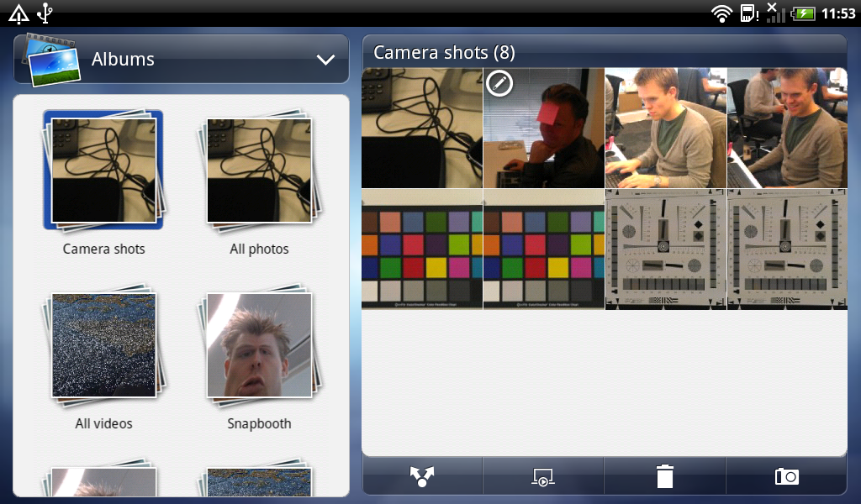Tap the share icon in bottom toolbar
This screenshot has width=861, height=504.
pos(422,476)
